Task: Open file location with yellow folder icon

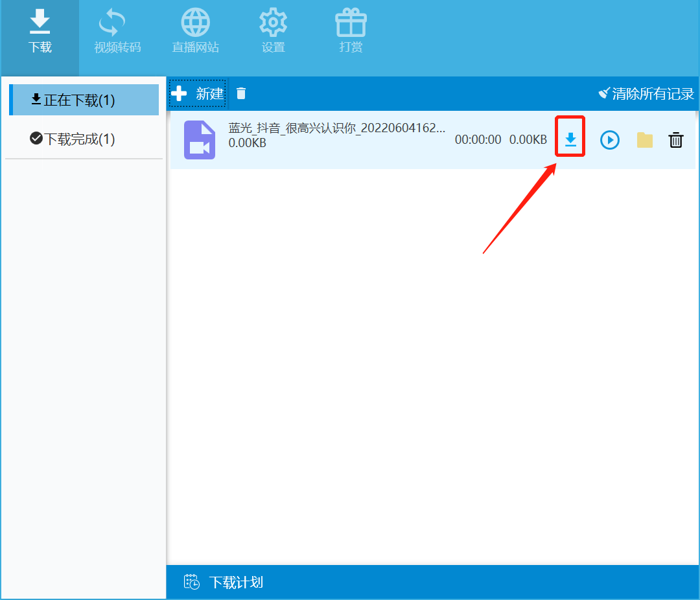Action: [x=644, y=140]
